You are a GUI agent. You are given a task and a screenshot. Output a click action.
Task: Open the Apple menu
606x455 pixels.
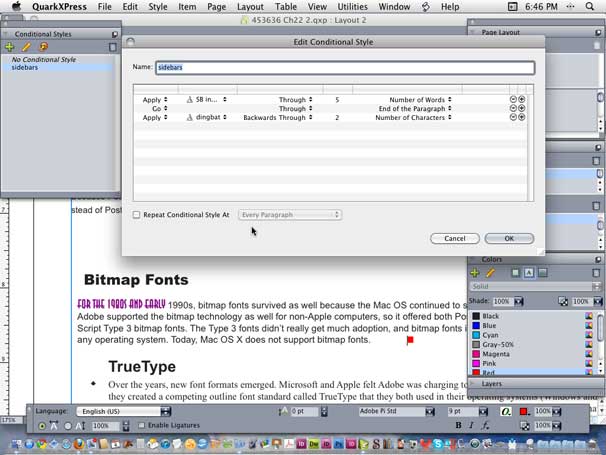(16, 6)
